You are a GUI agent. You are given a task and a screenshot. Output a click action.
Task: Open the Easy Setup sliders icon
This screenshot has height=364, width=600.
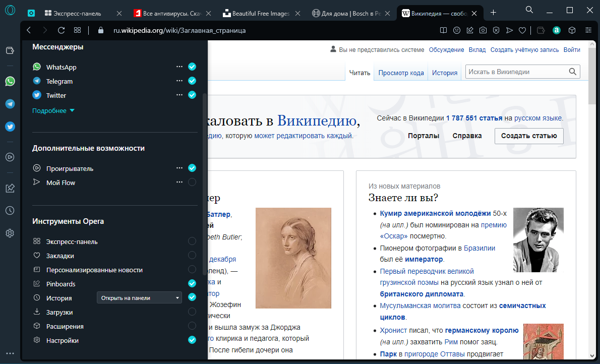[588, 30]
